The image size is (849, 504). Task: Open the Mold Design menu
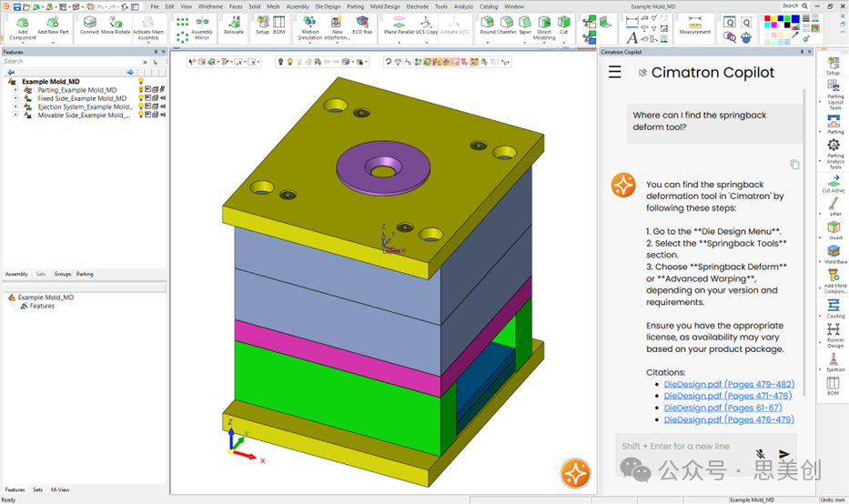[x=384, y=6]
